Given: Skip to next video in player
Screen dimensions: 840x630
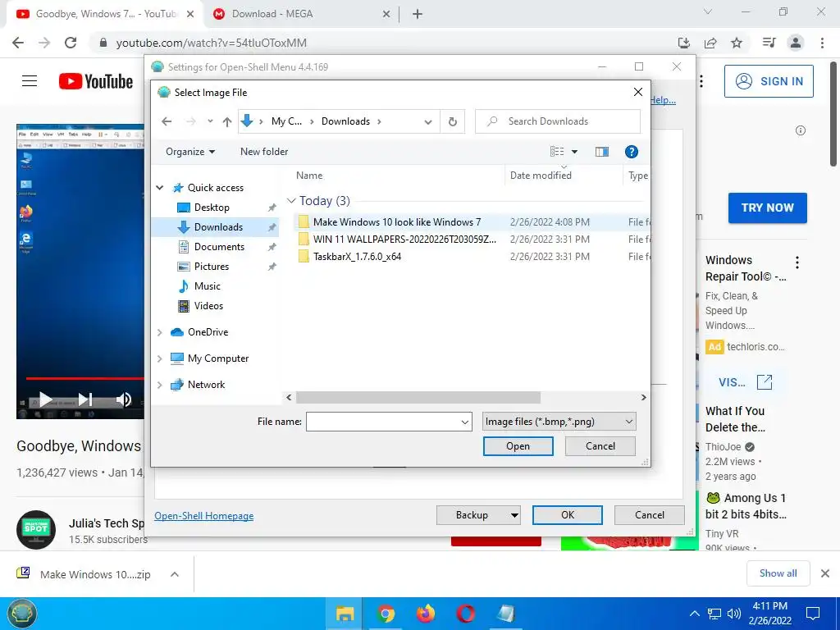Looking at the screenshot, I should point(85,399).
